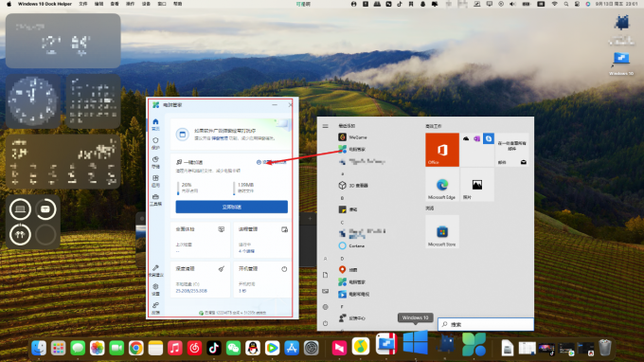The height and width of the screenshot is (362, 644).
Task: Open the 窗口 menu in the menu bar
Action: (x=162, y=4)
